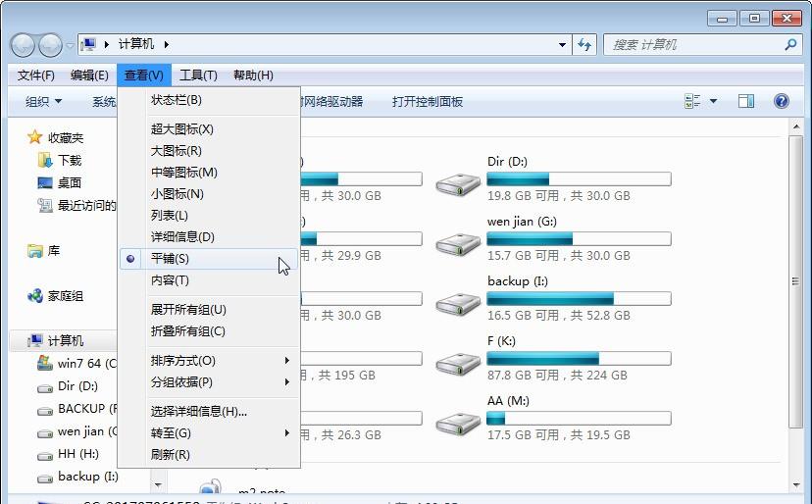Select 计算机 node in navigation tree
Viewport: 812px width, 504px height.
(x=66, y=341)
